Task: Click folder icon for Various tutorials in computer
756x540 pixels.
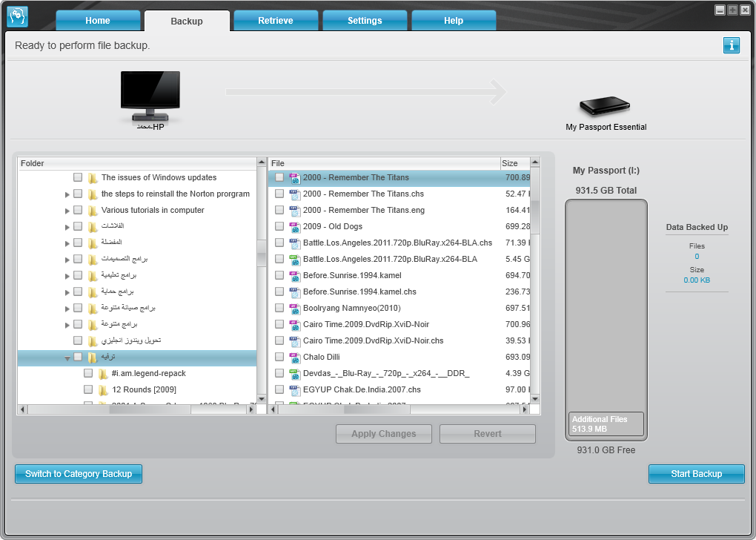Action: (93, 211)
